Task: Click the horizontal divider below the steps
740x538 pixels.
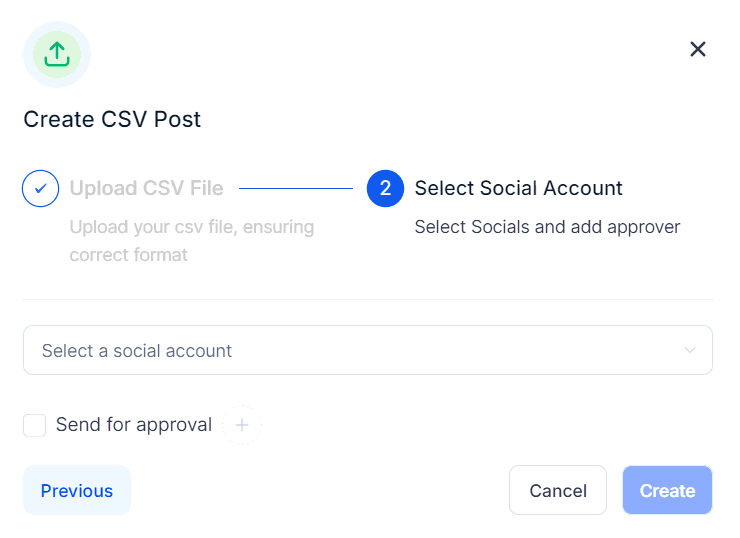Action: pyautogui.click(x=367, y=299)
